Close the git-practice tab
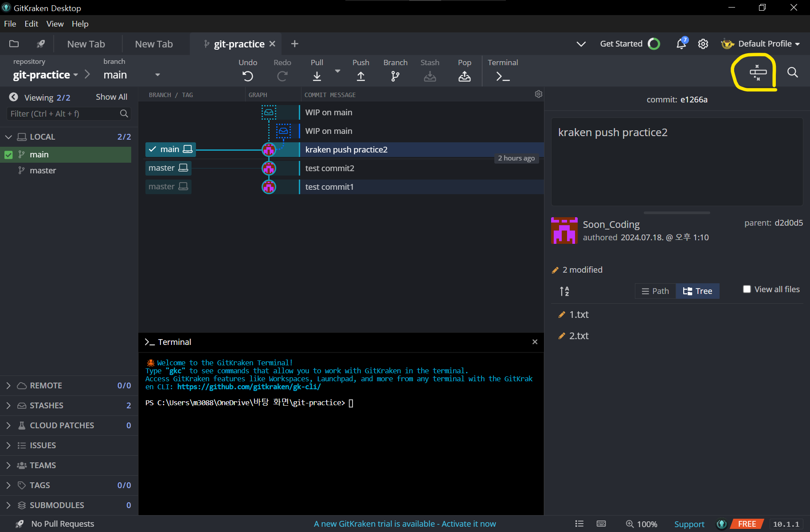 (x=272, y=44)
